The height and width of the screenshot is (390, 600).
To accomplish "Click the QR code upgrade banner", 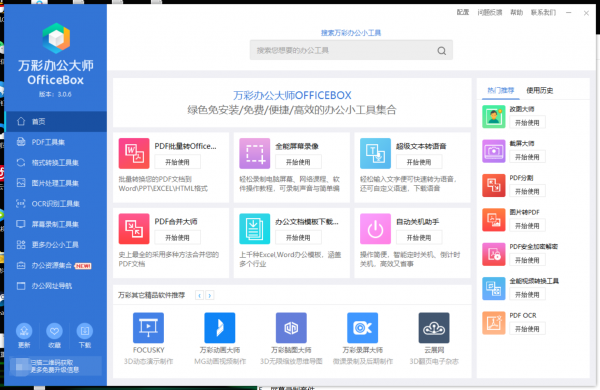I will coord(55,366).
